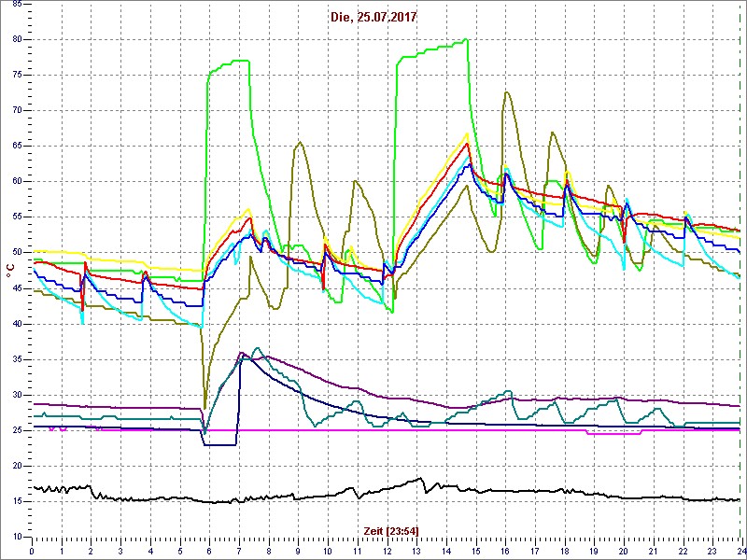Click the 75 value on the temperature axis
This screenshot has height=560, width=747.
16,76
